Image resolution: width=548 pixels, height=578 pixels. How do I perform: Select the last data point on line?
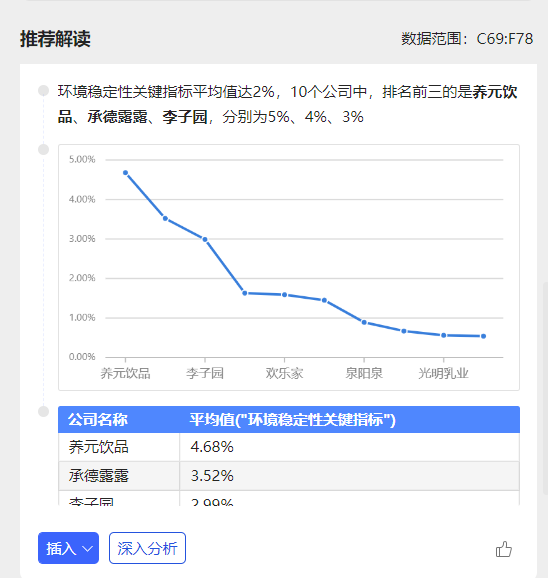click(484, 336)
